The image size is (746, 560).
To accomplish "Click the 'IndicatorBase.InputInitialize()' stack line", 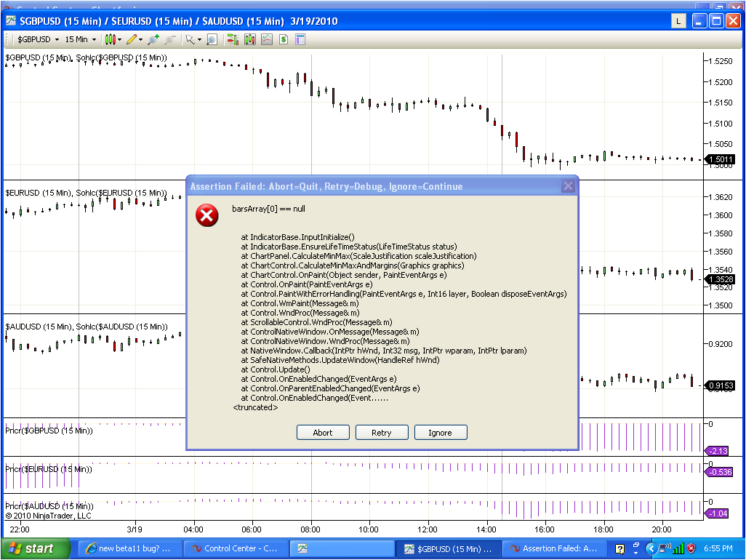I will (x=298, y=237).
